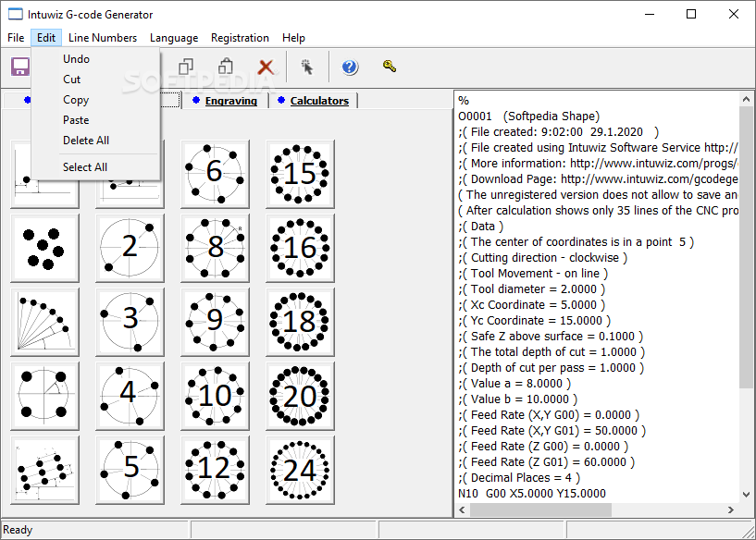
Task: Open the Registration menu
Action: coord(240,38)
